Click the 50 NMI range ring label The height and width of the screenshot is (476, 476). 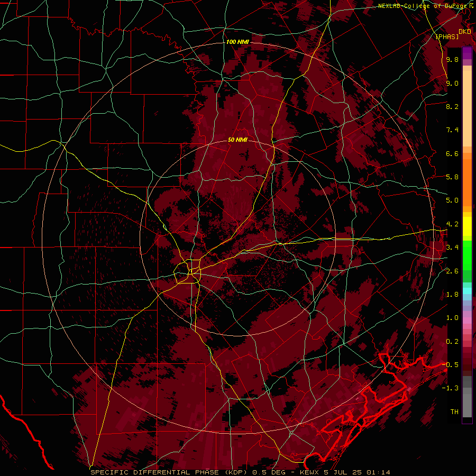coord(237,140)
